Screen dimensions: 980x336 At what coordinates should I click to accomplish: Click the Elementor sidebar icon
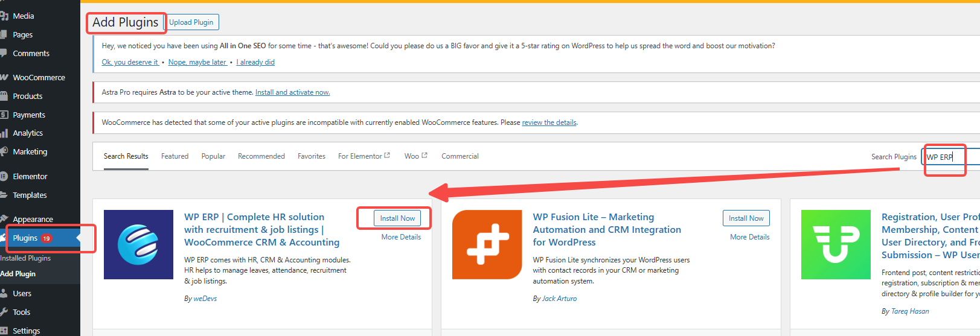4,177
